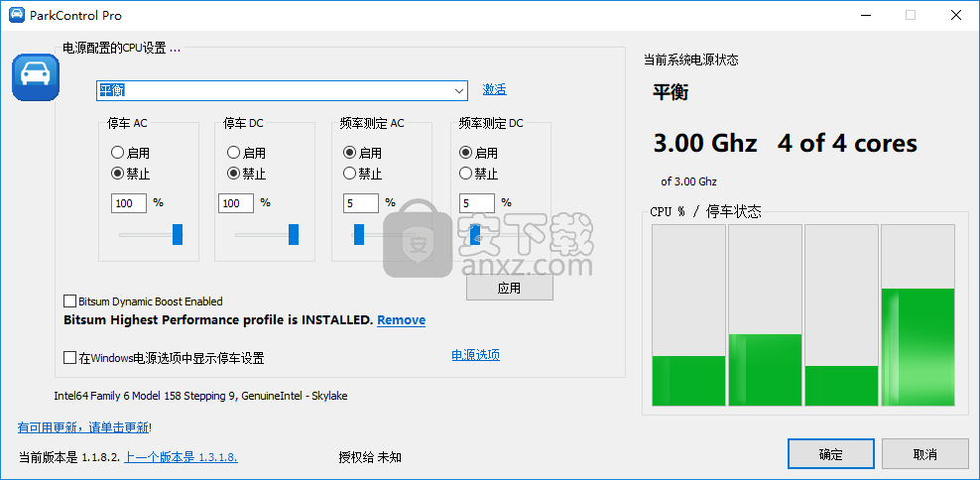Toggle 在Windows电源选项中显示停车设置 checkbox
The width and height of the screenshot is (980, 480).
pos(70,358)
